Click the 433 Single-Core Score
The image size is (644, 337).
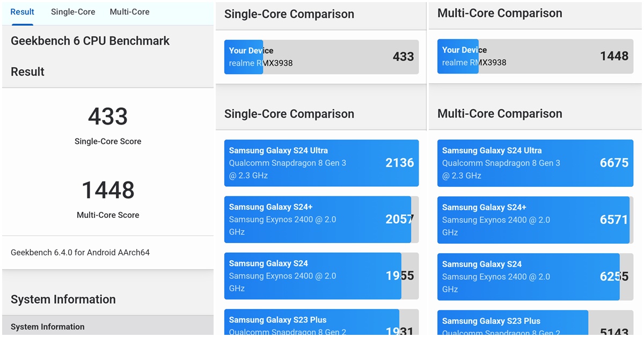(108, 116)
